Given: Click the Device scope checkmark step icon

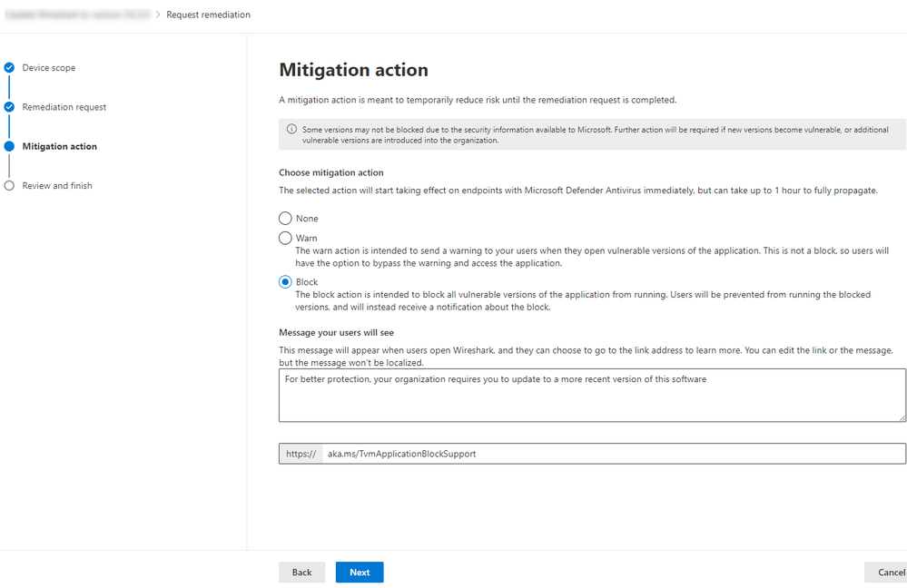Looking at the screenshot, I should (9, 67).
